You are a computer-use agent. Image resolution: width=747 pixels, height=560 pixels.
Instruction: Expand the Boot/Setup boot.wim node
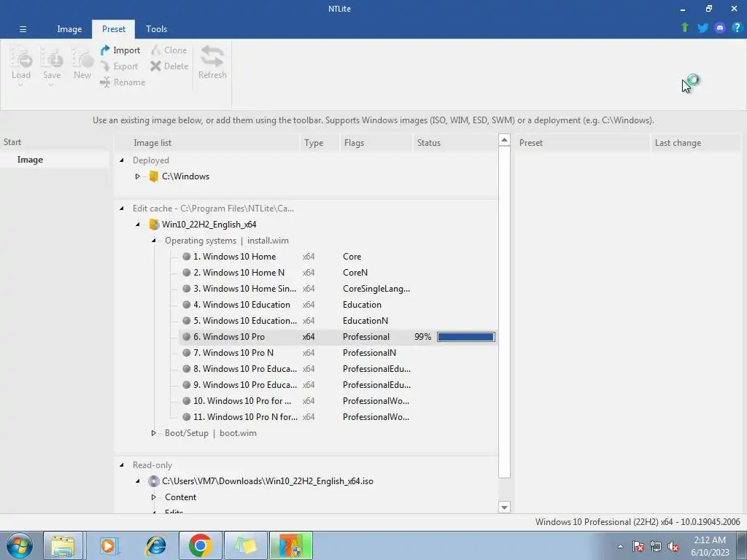154,433
